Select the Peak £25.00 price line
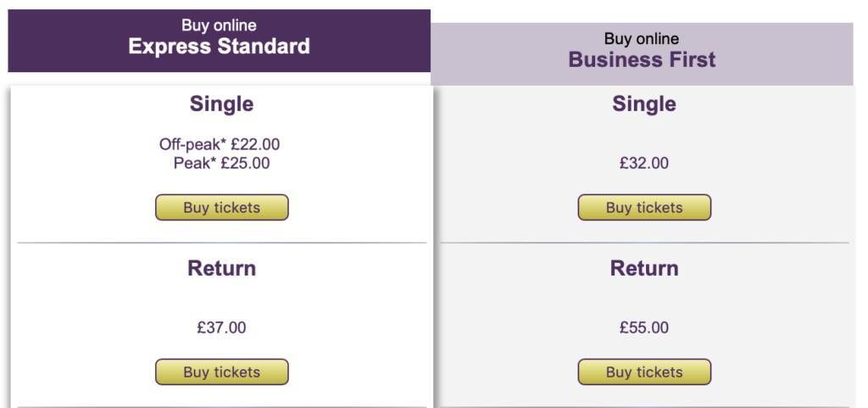868x408 pixels. coord(221,164)
